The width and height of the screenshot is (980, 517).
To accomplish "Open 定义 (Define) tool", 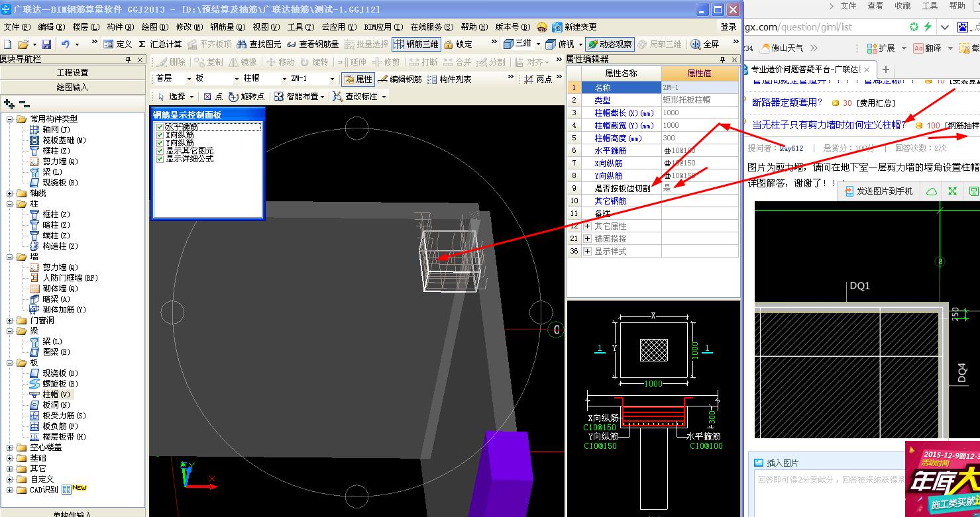I will (x=118, y=44).
